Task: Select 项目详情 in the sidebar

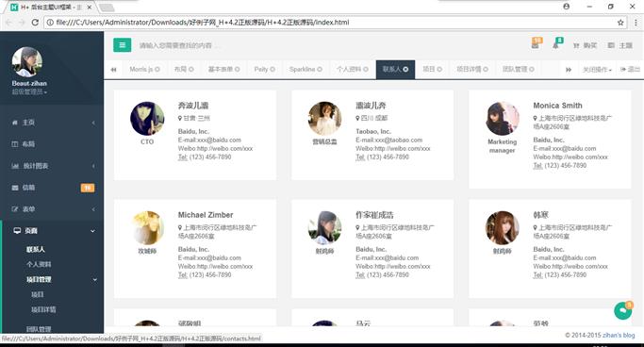Action: click(43, 309)
